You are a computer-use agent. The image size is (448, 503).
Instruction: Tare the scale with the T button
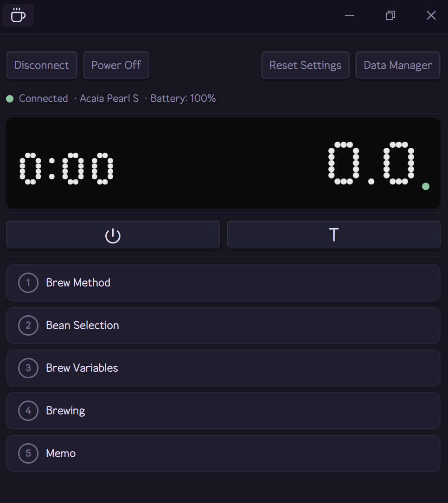(x=334, y=235)
